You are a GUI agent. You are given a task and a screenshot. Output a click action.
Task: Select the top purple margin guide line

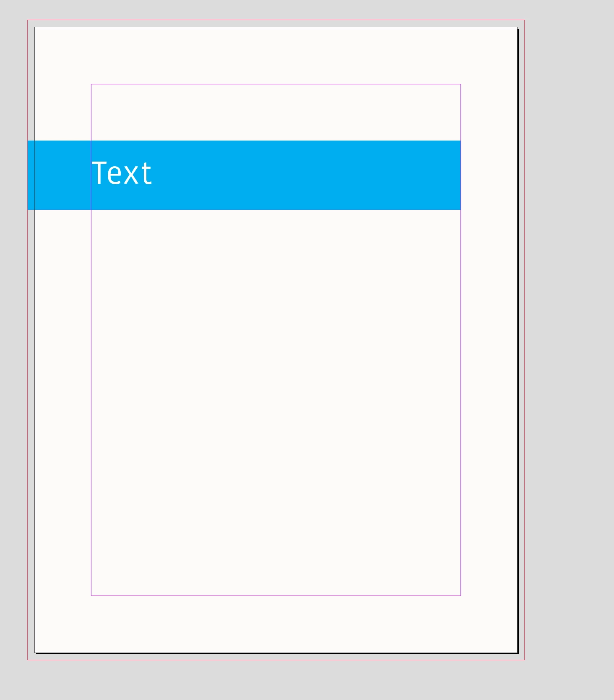click(276, 84)
